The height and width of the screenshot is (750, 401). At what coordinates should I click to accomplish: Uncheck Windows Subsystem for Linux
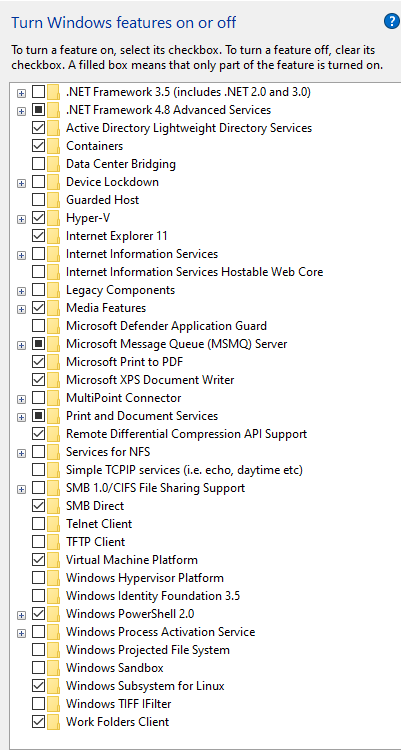tap(39, 686)
